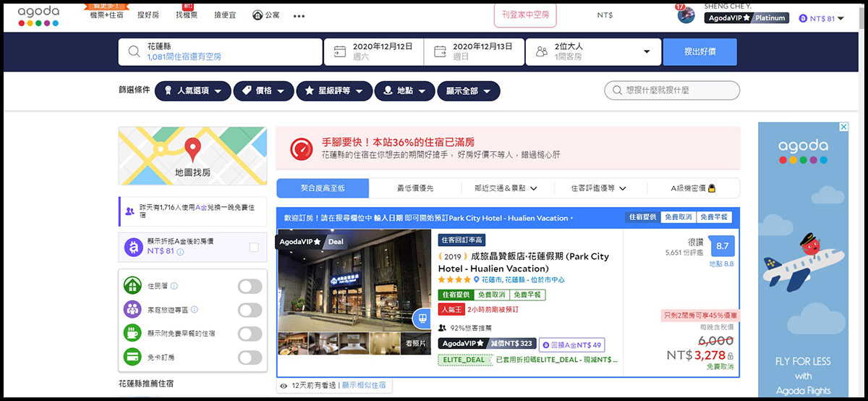Click the lock icon on A級機密價 tab
The width and height of the screenshot is (868, 401).
(712, 188)
